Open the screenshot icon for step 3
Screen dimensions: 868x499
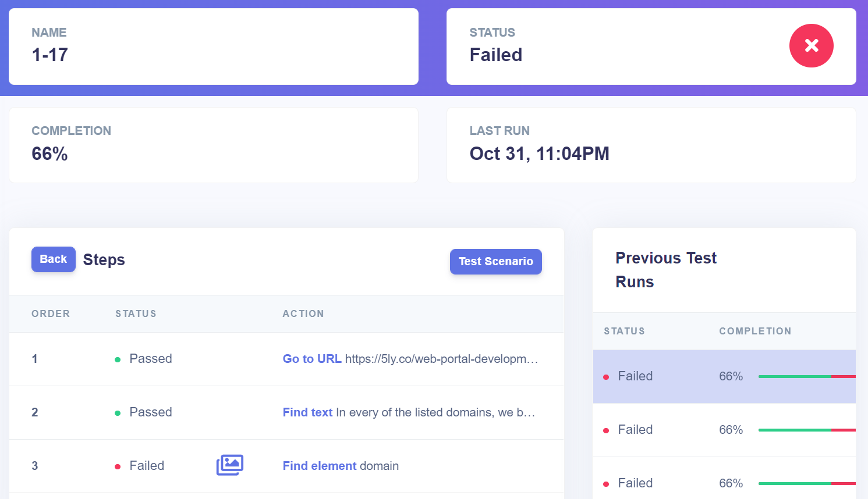point(230,465)
